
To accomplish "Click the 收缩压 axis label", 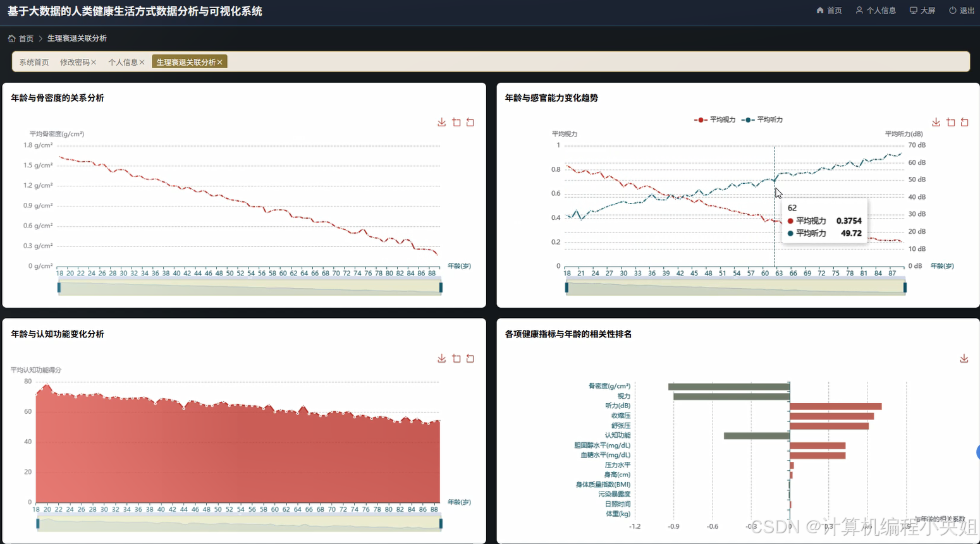I will (x=621, y=416).
